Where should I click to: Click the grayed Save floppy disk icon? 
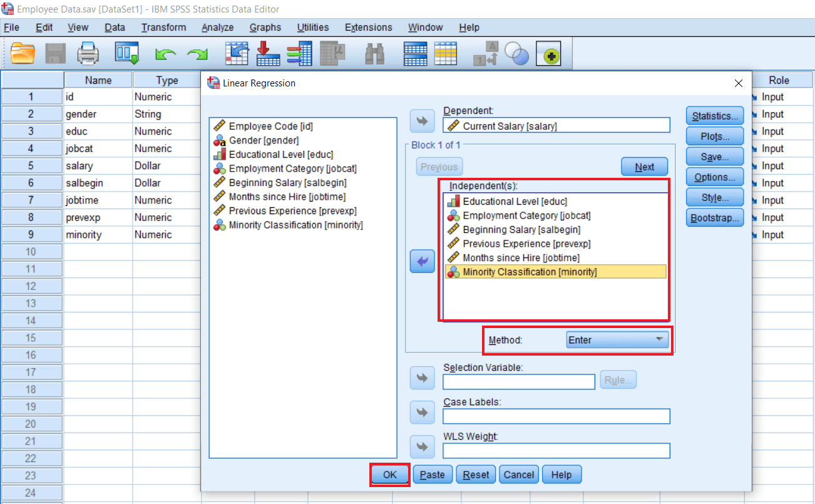coord(56,53)
